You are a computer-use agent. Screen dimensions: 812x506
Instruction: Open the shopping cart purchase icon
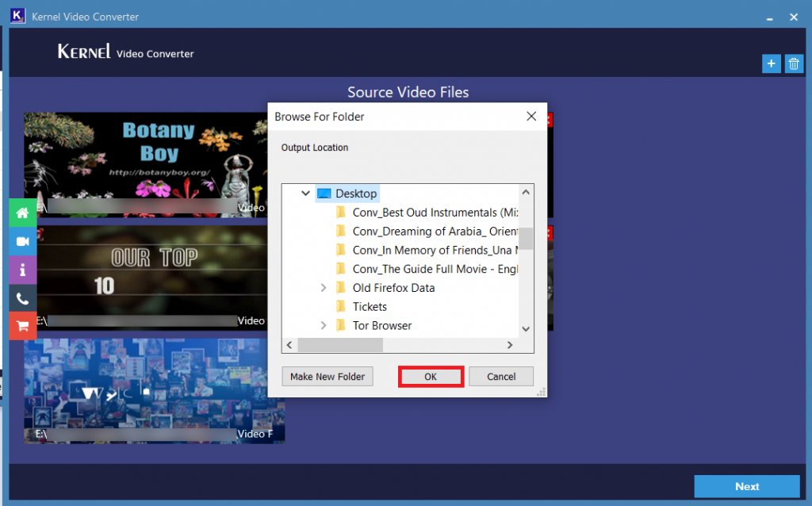pyautogui.click(x=22, y=326)
